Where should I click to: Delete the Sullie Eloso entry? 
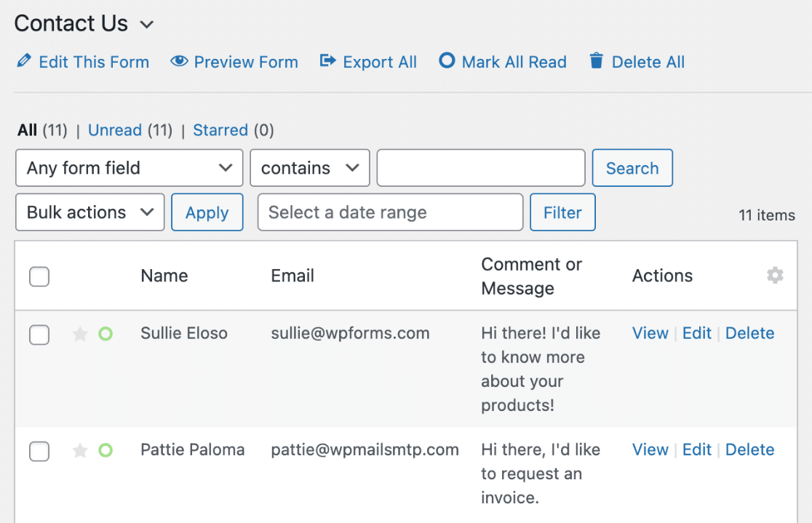tap(750, 333)
